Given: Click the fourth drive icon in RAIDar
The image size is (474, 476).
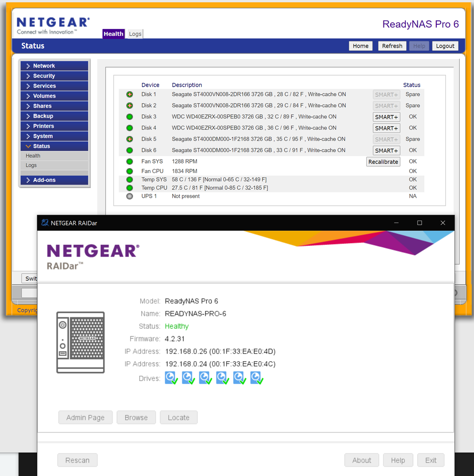Looking at the screenshot, I should [x=223, y=378].
